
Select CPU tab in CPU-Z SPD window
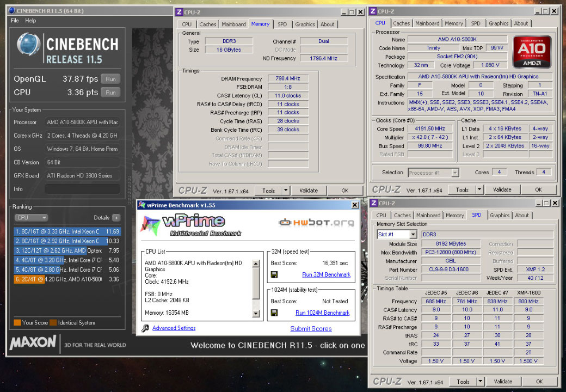click(381, 215)
